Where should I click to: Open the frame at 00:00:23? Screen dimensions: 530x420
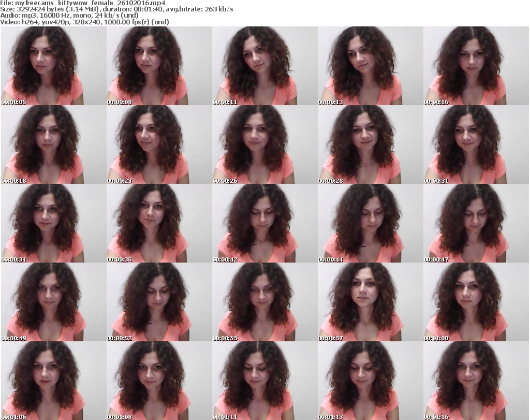click(159, 144)
